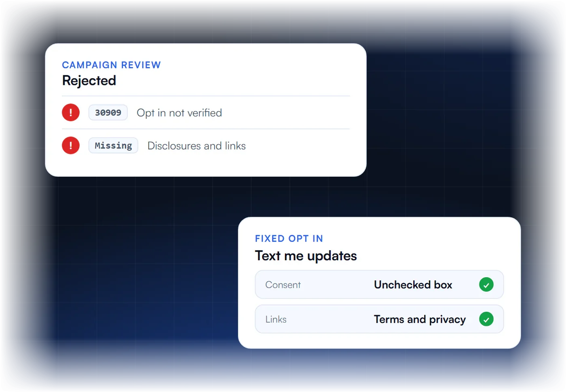Click the Rejected status title
566x392 pixels.
[89, 81]
